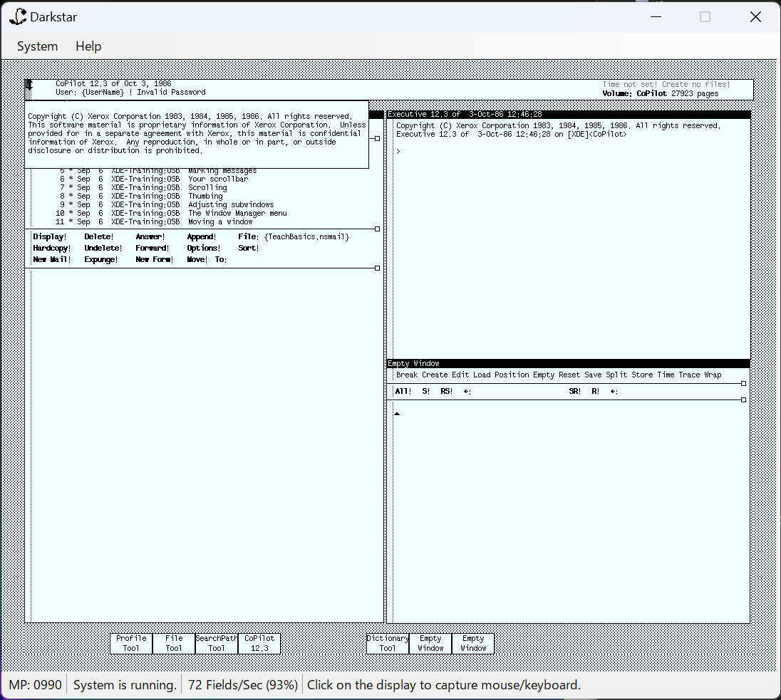Screen dimensions: 781x700
Task: Click Edit in Empty Window menu
Action: pos(460,375)
